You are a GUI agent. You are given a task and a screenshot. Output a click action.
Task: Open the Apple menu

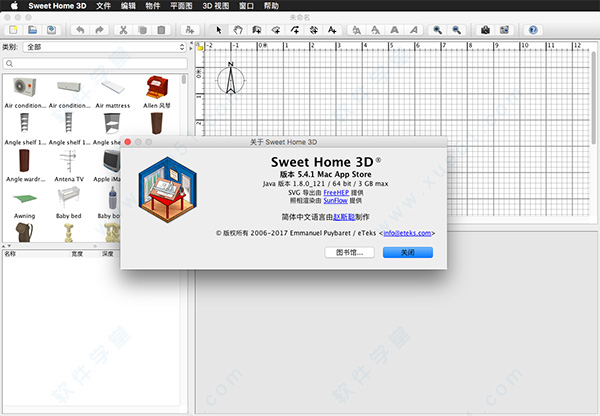[x=14, y=5]
